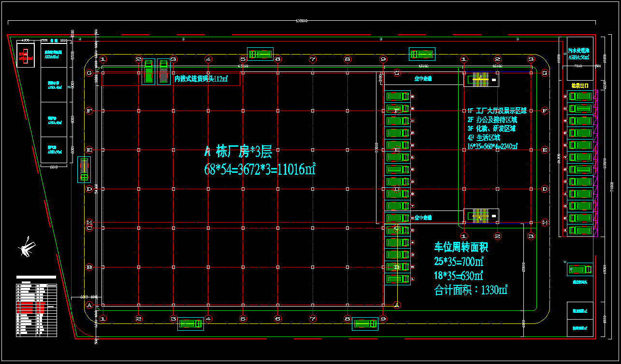Image resolution: width=621 pixels, height=364 pixels.
Task: Click the right-side grid bubble H
Action: tap(545, 223)
